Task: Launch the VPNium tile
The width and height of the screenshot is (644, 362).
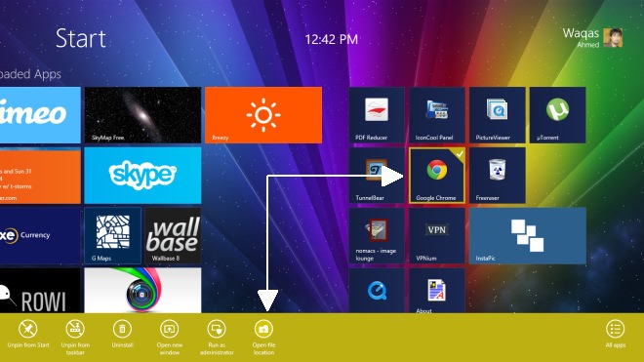Action: coord(437,236)
